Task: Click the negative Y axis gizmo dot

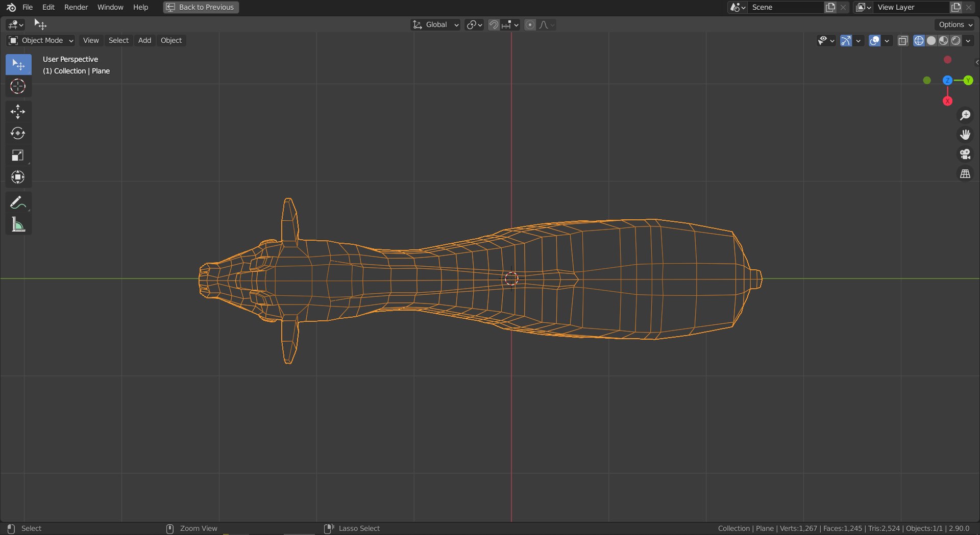Action: coord(927,80)
